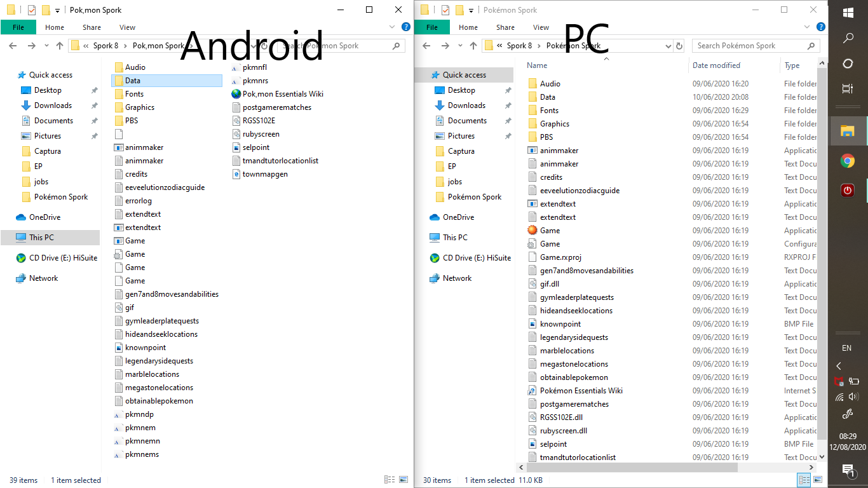Open the Share tab in the left window
The image size is (868, 488).
pos(92,27)
